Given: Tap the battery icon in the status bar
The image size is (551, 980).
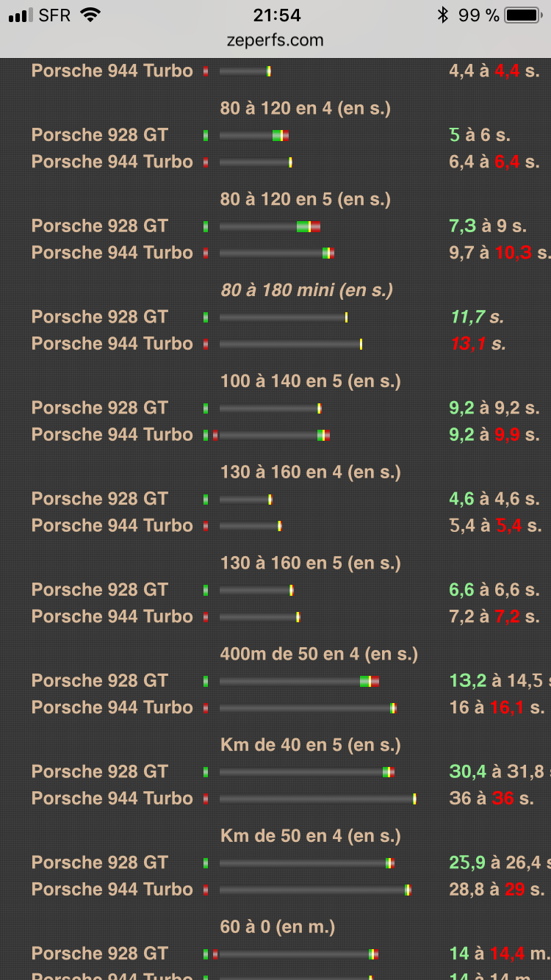Looking at the screenshot, I should click(522, 15).
